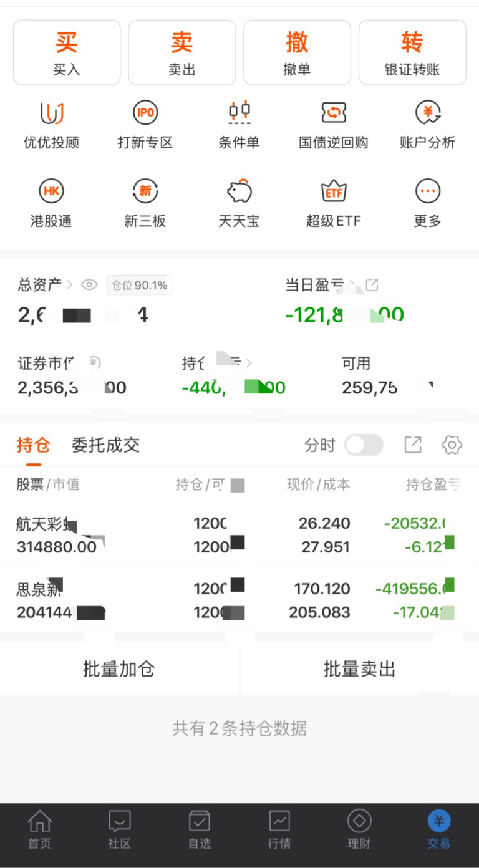479x868 pixels.
Task: Open 条件单 conditional orders
Action: coord(239,126)
